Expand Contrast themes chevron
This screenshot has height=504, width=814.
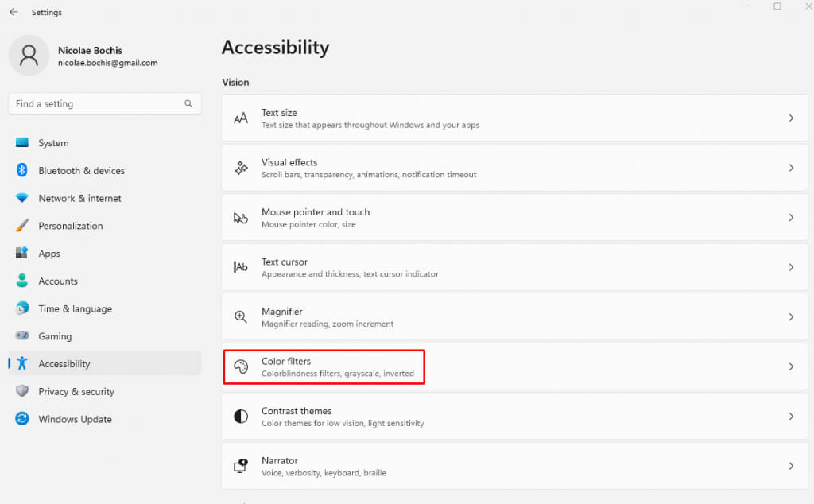(791, 417)
